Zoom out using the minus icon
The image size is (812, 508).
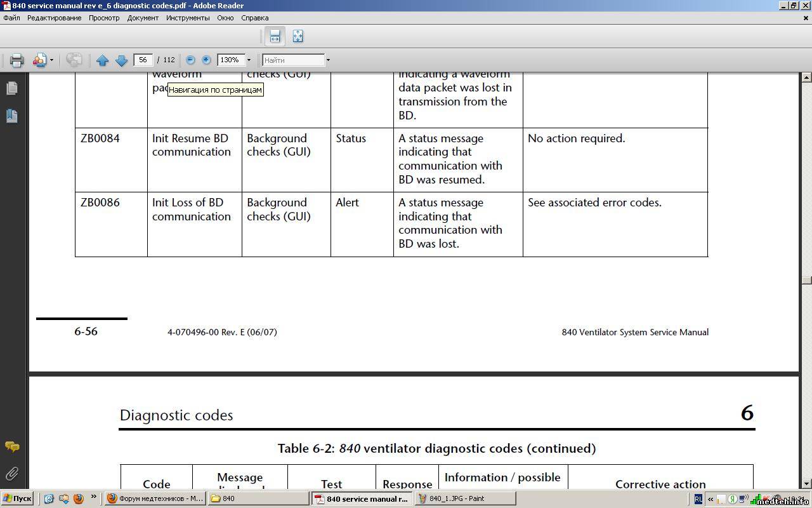click(190, 60)
